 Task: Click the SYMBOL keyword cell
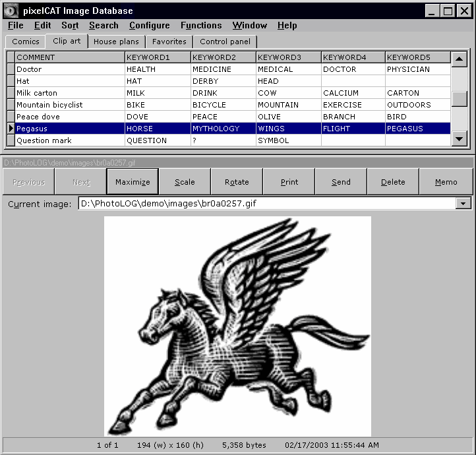[x=289, y=140]
